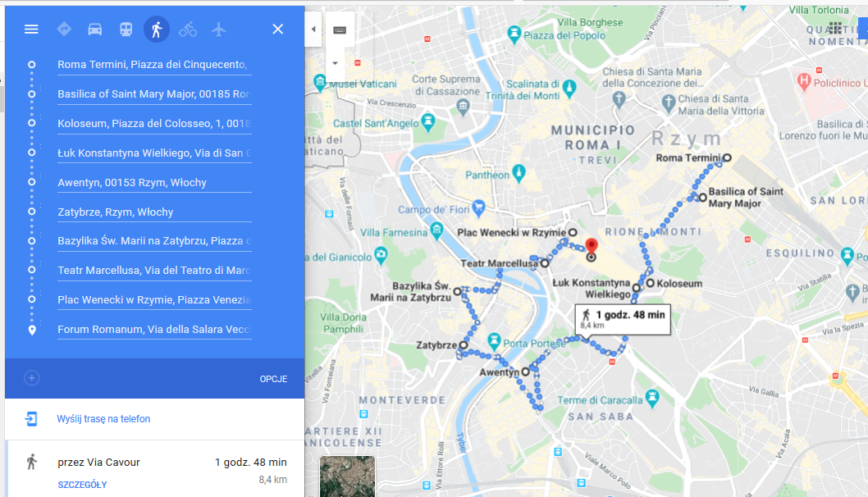Add another destination plus button

click(31, 378)
